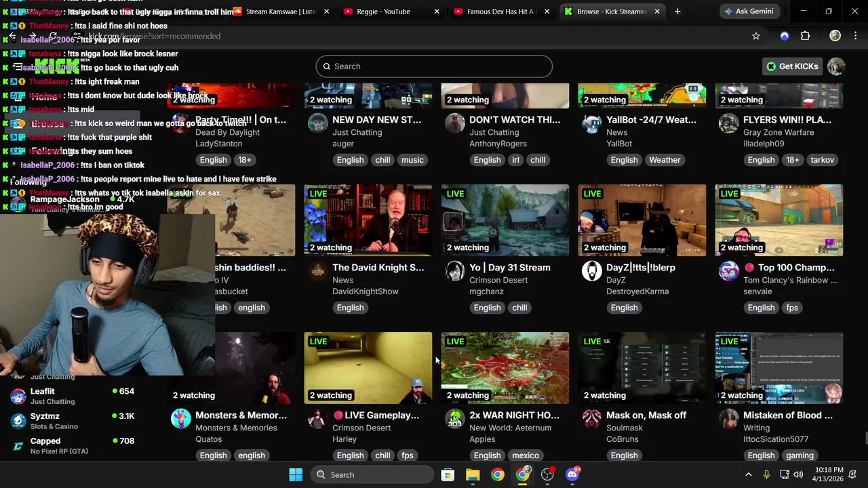
Task: Open the Chrome profile avatar in the toolbar
Action: (x=835, y=36)
